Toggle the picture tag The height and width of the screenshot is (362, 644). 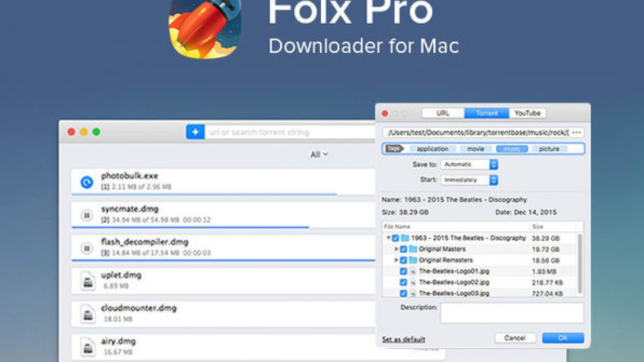point(549,149)
